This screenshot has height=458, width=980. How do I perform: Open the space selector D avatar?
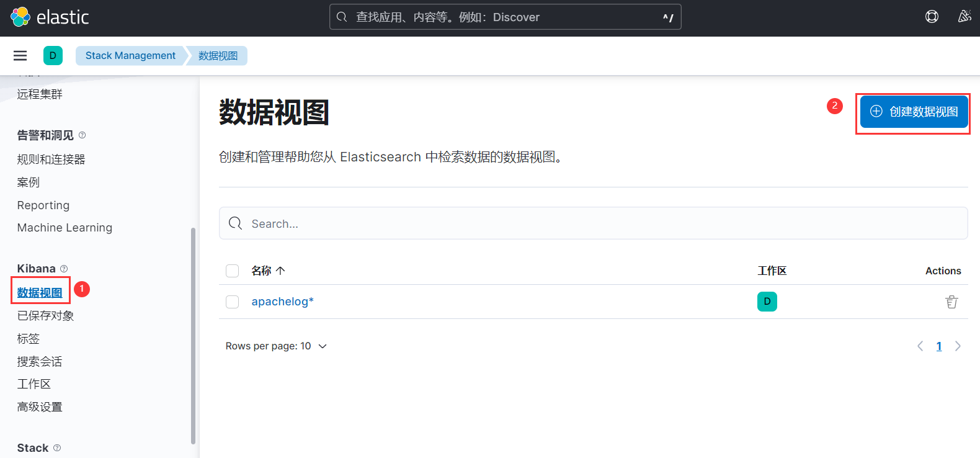point(53,56)
